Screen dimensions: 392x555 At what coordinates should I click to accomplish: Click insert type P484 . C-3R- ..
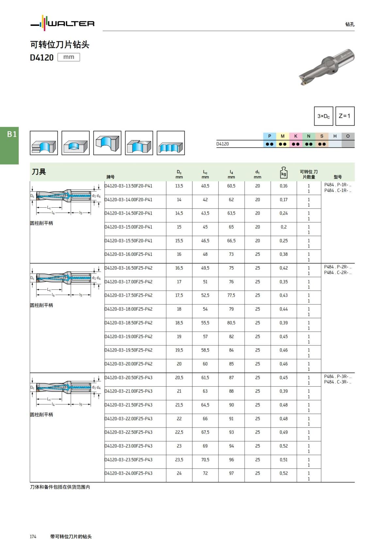[x=338, y=382]
